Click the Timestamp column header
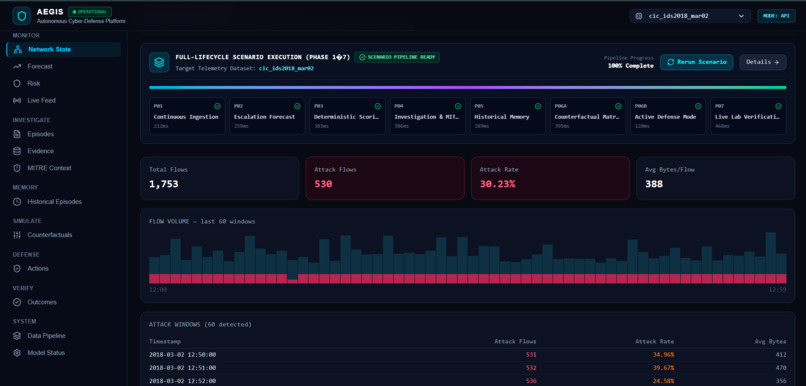Image resolution: width=806 pixels, height=386 pixels. pyautogui.click(x=165, y=341)
